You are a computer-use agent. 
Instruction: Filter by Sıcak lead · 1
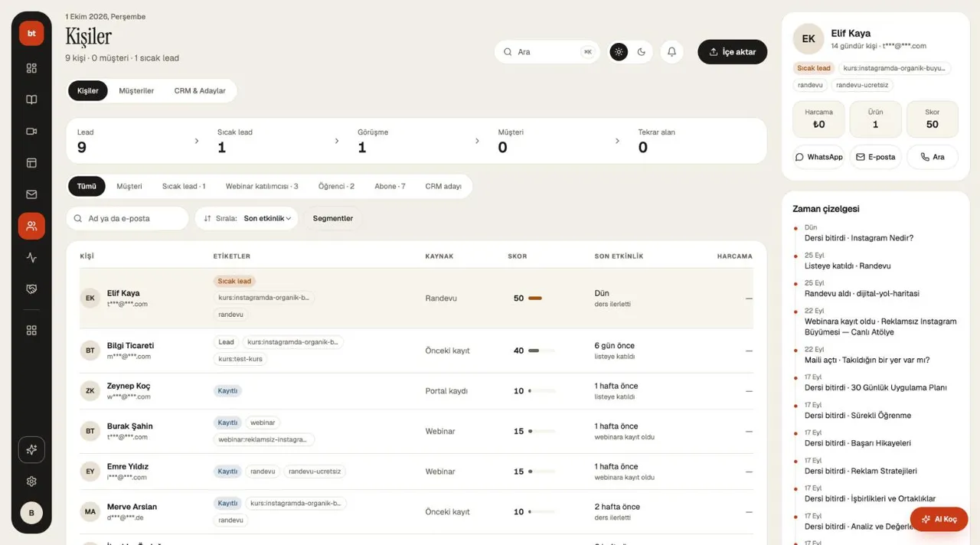point(184,186)
